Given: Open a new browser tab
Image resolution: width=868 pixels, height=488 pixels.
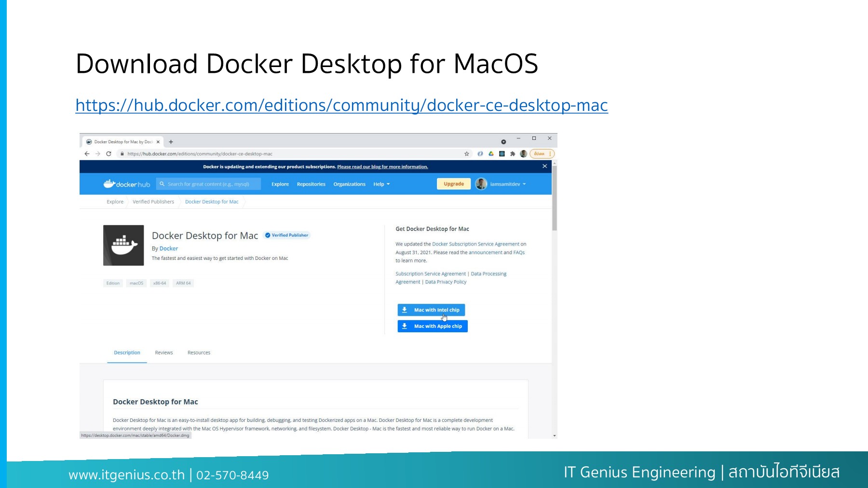Looking at the screenshot, I should 171,142.
